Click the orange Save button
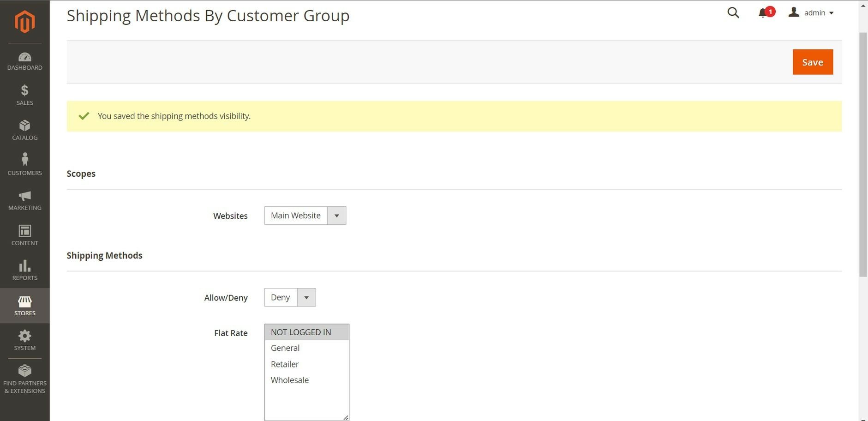This screenshot has width=868, height=421. coord(812,62)
